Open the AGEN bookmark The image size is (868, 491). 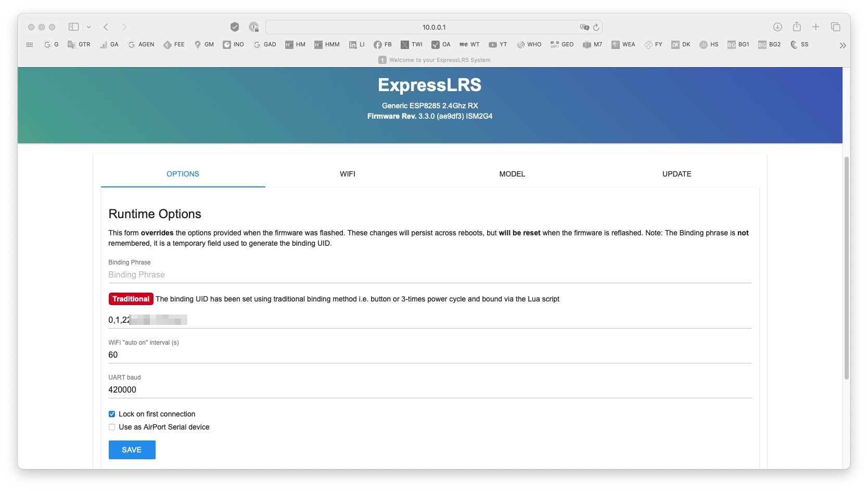[x=141, y=45]
